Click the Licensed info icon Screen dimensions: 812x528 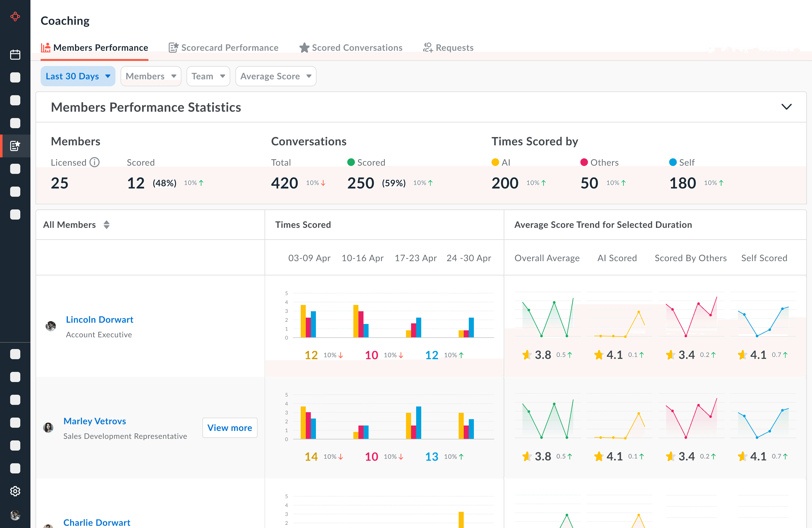(95, 162)
